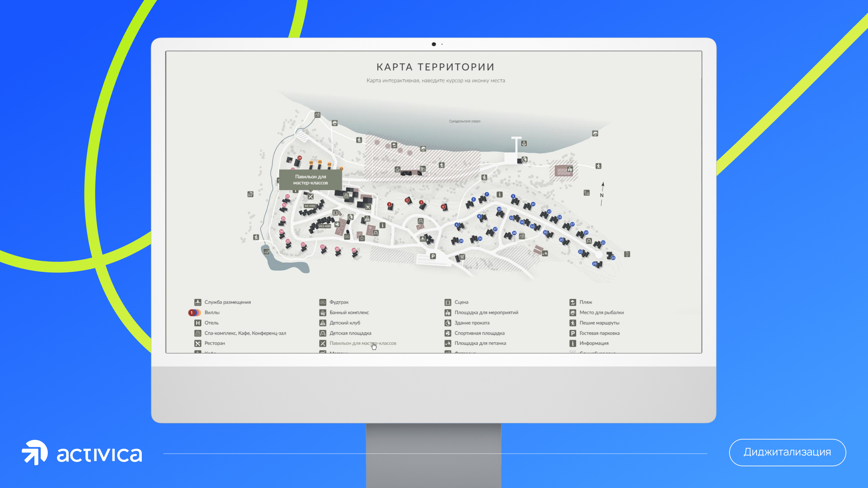The height and width of the screenshot is (488, 868).
Task: Click blue villa marker number 13
Action: (549, 211)
